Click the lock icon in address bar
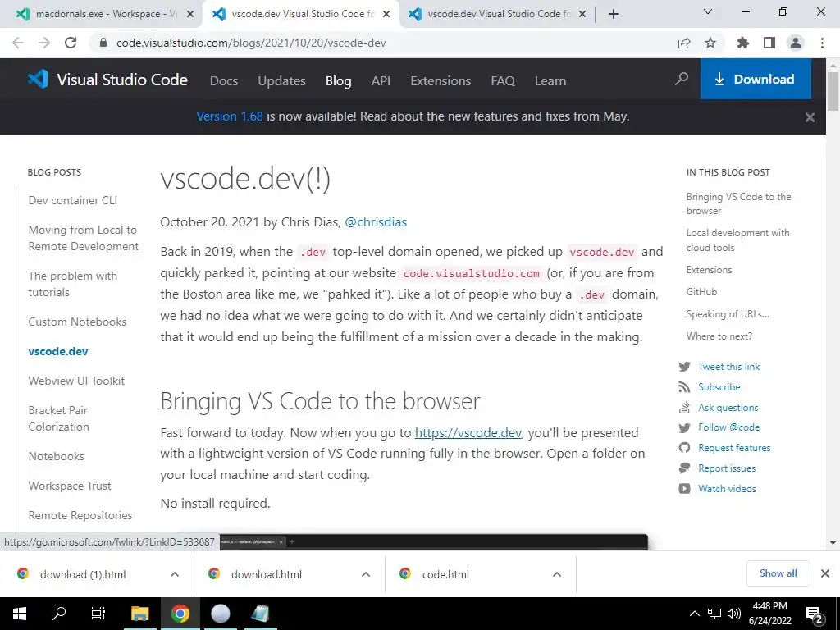The image size is (840, 630). click(104, 43)
